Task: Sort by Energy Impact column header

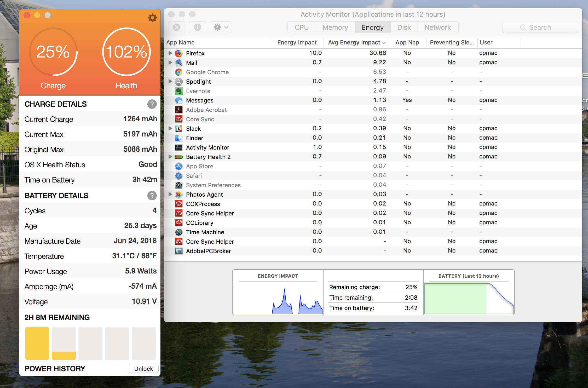Action: tap(297, 42)
